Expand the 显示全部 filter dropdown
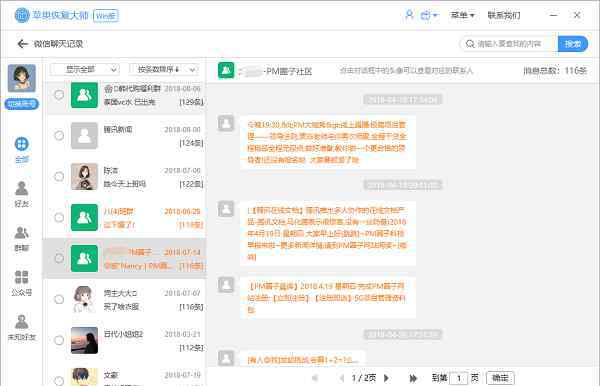The width and height of the screenshot is (600, 386). pos(85,70)
